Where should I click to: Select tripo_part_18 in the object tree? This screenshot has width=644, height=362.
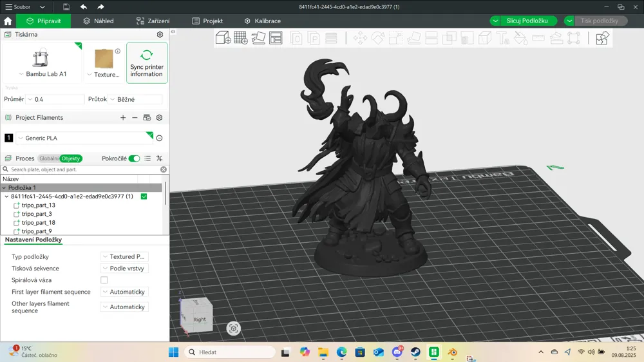[x=38, y=223]
